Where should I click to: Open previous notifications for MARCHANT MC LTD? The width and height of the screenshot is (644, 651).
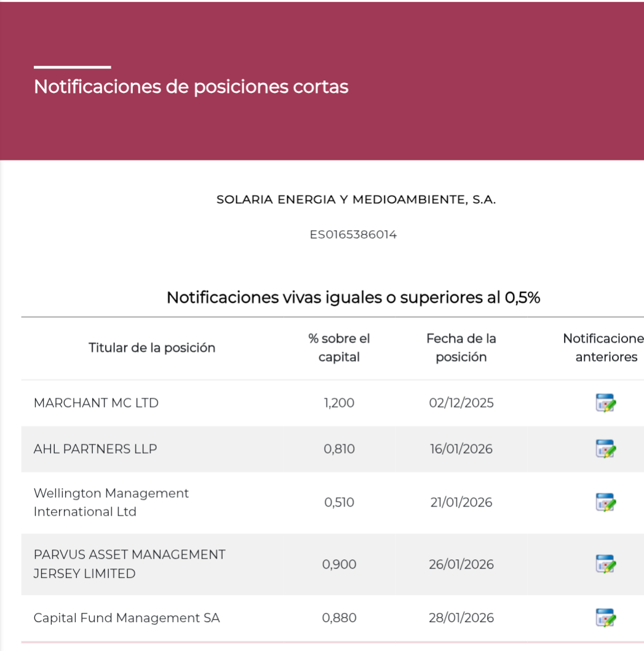point(606,403)
